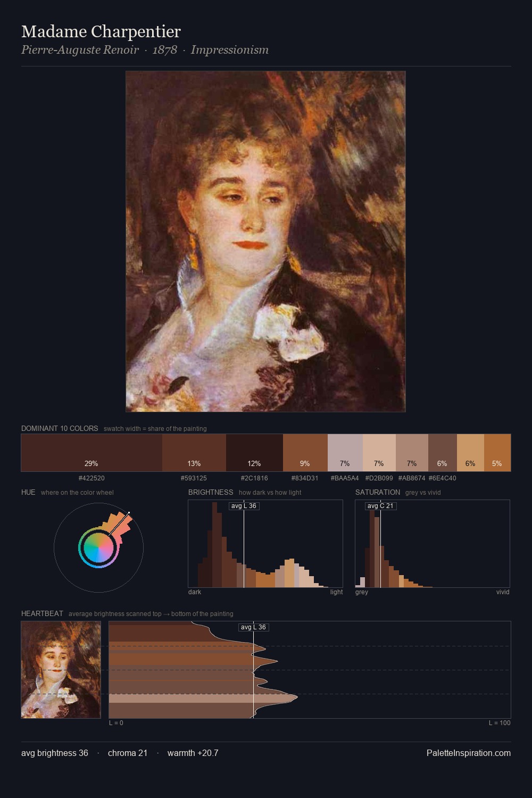
Task: Click the 5% orange-brown swatch
Action: click(497, 453)
